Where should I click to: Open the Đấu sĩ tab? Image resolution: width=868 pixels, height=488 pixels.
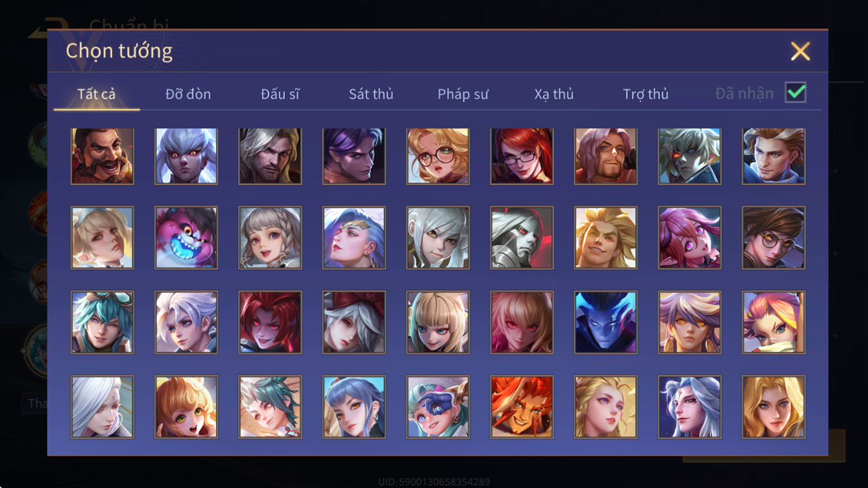coord(280,94)
